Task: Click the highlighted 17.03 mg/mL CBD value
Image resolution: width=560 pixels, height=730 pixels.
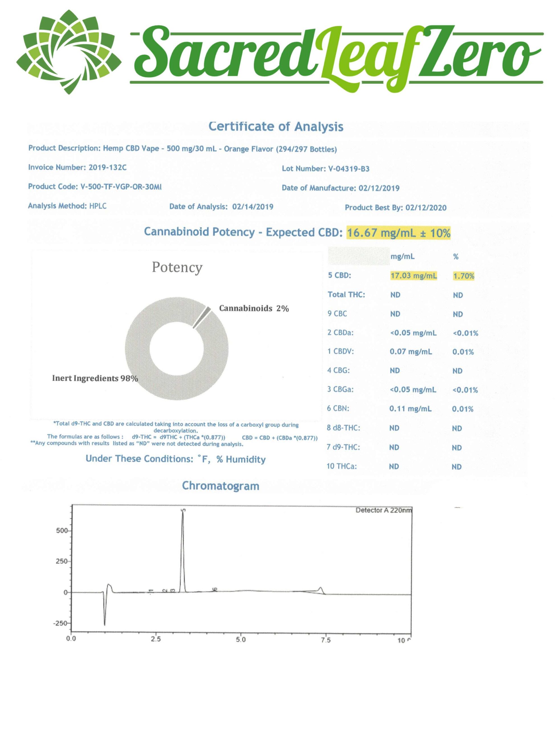Action: [x=413, y=276]
